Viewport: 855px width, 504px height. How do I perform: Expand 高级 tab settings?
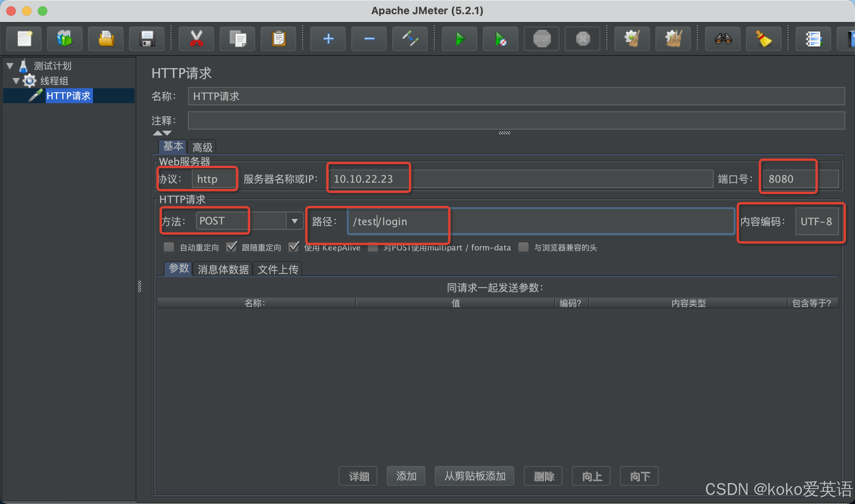coord(204,146)
